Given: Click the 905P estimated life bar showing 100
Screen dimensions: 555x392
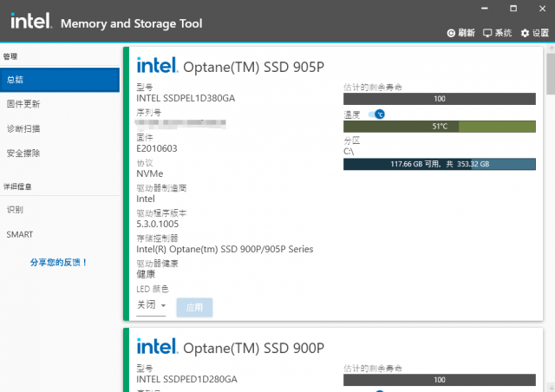Looking at the screenshot, I should (440, 99).
